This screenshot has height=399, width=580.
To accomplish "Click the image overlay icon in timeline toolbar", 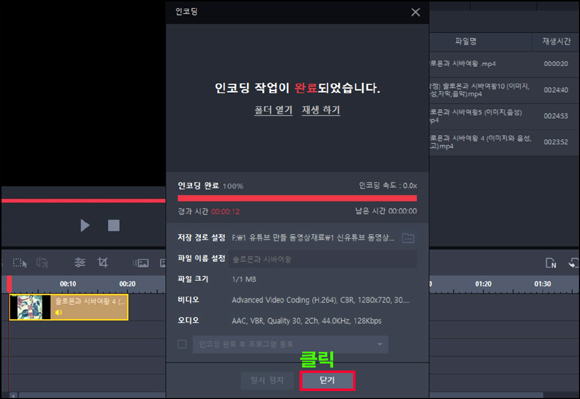I will coord(141,263).
